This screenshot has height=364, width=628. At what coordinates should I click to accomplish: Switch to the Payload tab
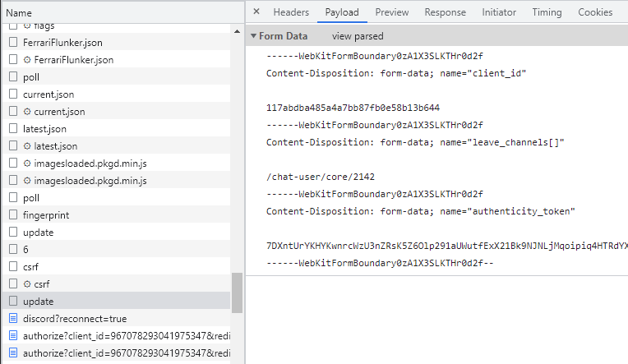coord(342,12)
